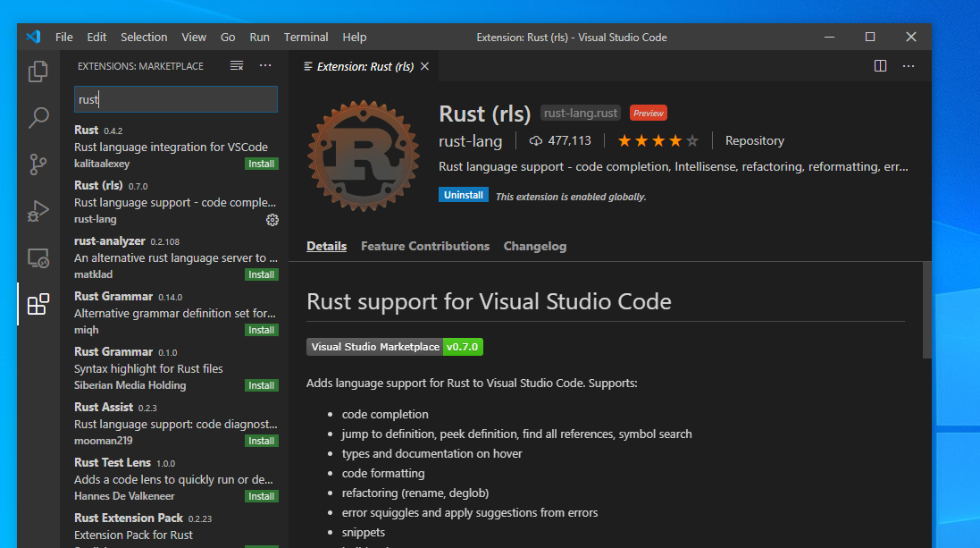Open manage gear for Rust (rls)
This screenshot has width=980, height=548.
click(x=272, y=220)
